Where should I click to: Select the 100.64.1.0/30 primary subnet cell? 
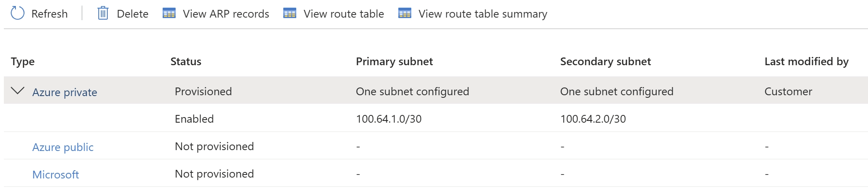tap(388, 119)
